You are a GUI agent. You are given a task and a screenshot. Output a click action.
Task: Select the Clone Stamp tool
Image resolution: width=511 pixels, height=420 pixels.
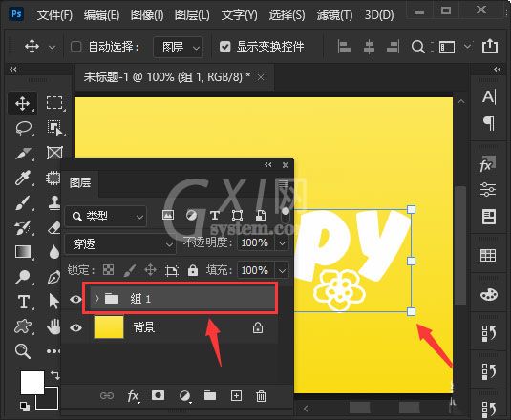[54, 202]
